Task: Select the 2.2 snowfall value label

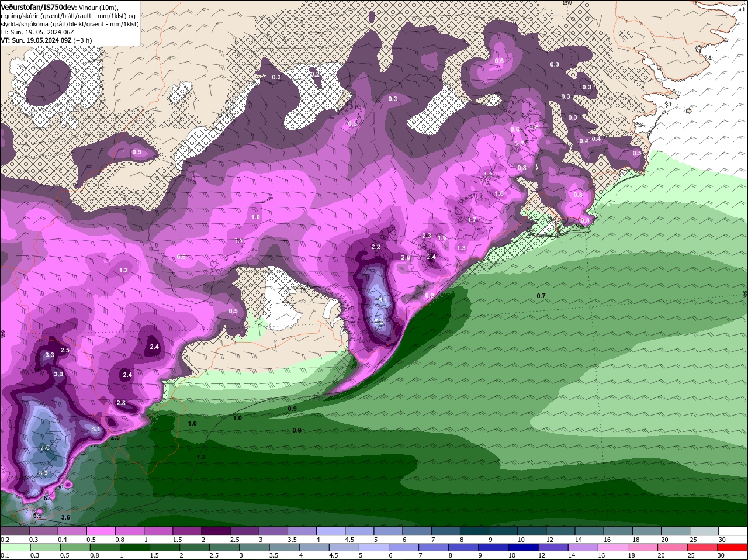Action: 376,247
